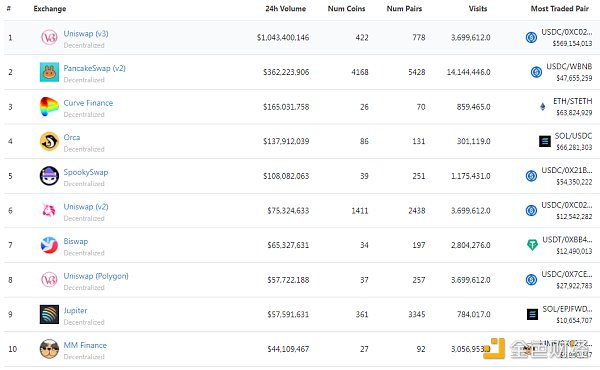Click the Curve Finance rainbow logo
The image size is (600, 370).
tap(49, 106)
